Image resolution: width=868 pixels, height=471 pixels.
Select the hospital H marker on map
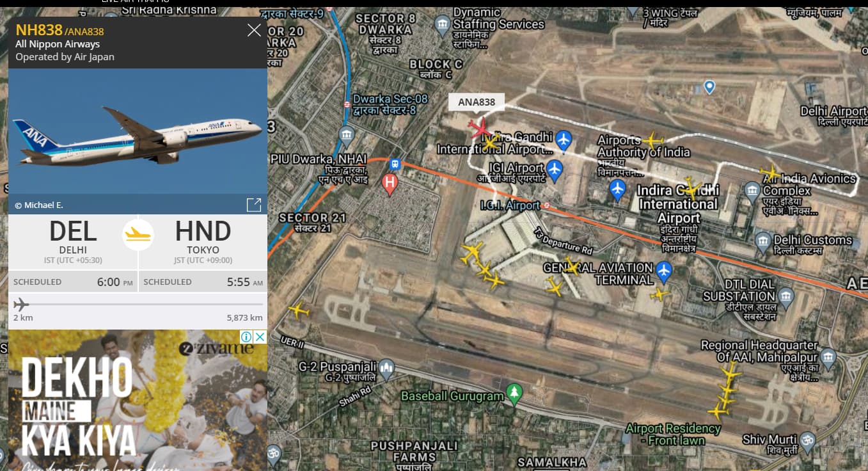[x=390, y=184]
